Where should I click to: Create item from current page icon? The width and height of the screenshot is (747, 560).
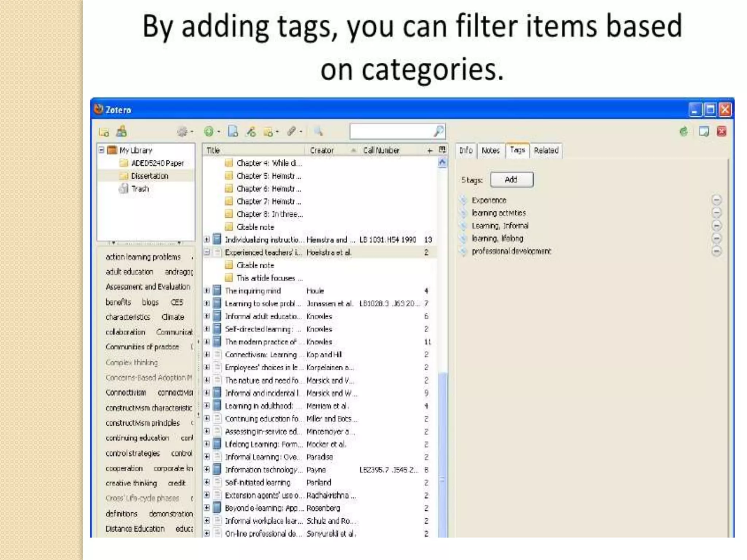pos(233,131)
